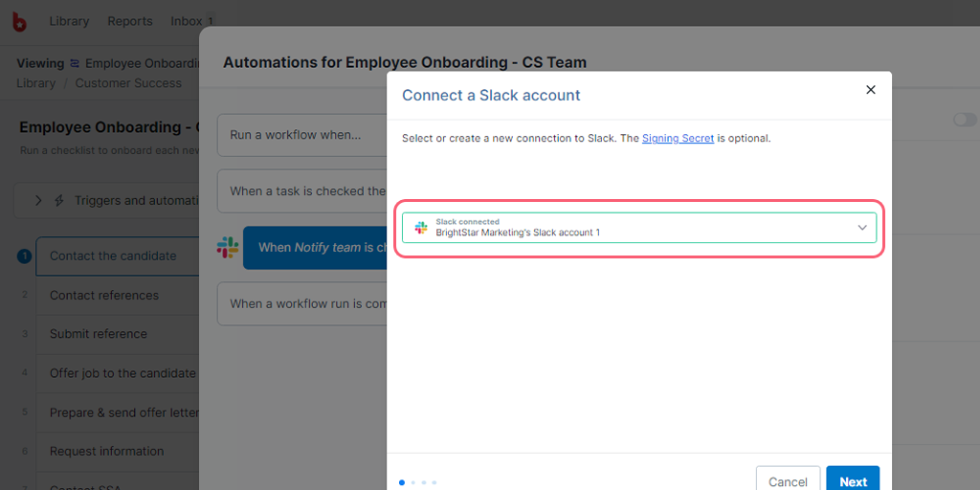Screen dimensions: 980x490
Task: Click the Process Street logo icon
Action: point(19,21)
